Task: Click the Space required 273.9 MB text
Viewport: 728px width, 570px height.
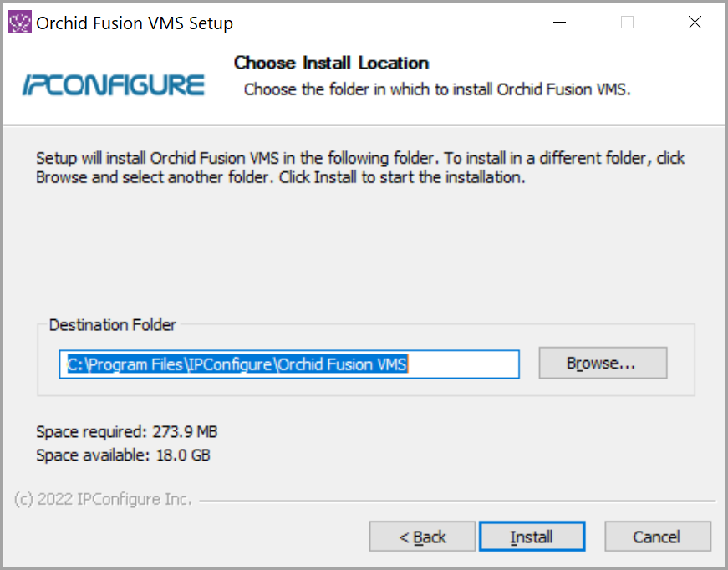Action: click(x=127, y=432)
